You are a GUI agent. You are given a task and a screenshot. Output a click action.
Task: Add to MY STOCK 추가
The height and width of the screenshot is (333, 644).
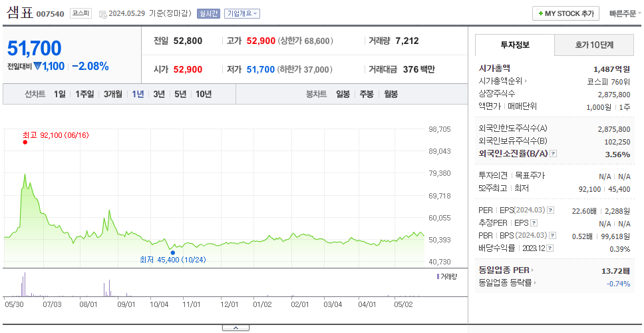[566, 13]
